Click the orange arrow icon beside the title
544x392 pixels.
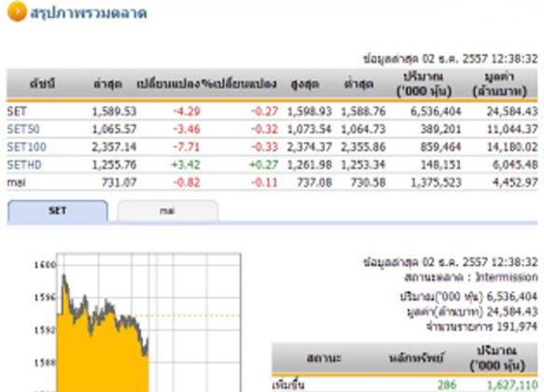[x=16, y=11]
